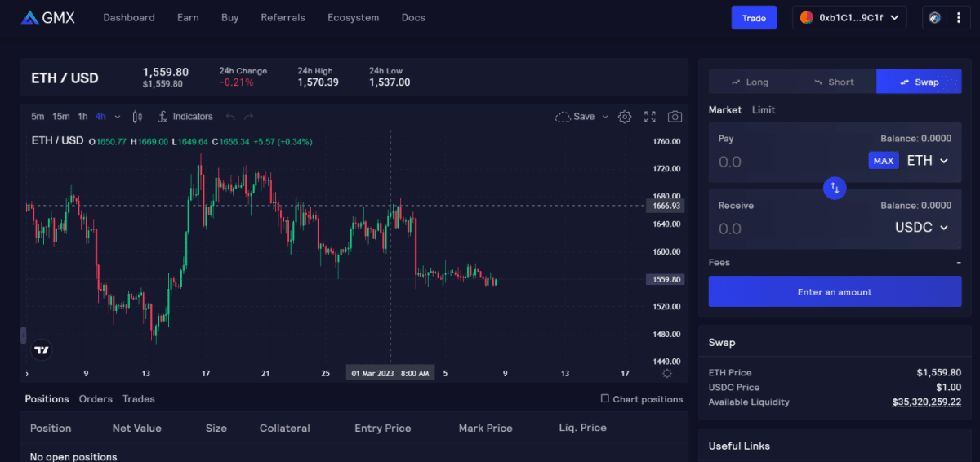
Task: Open the Indicators fx menu
Action: 185,117
